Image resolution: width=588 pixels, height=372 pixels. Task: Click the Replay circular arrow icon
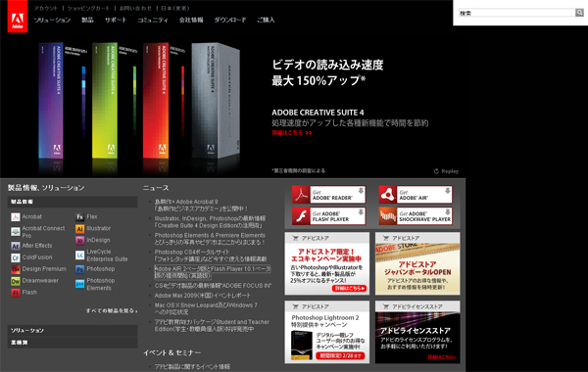point(436,171)
